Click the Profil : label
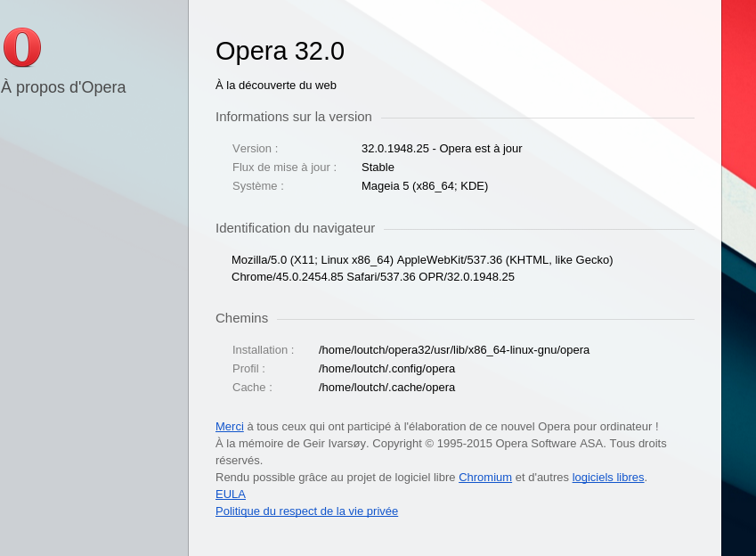This screenshot has width=756, height=556. click(x=248, y=369)
